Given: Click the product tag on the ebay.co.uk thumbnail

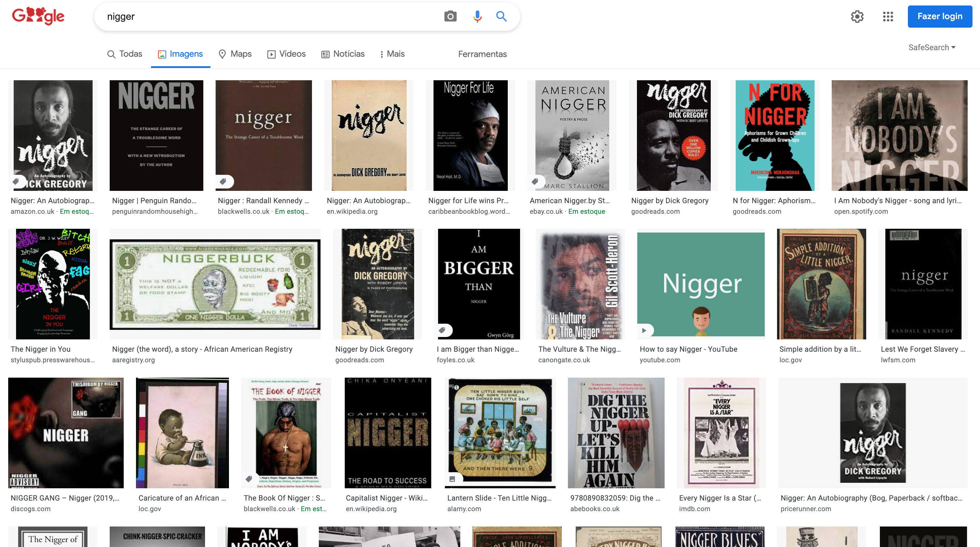Looking at the screenshot, I should pyautogui.click(x=535, y=181).
